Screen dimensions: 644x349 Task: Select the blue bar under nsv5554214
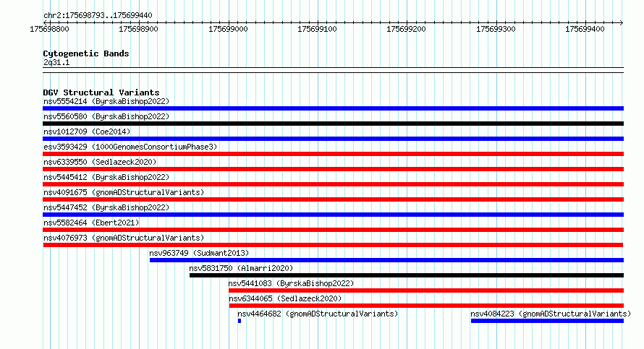333,108
